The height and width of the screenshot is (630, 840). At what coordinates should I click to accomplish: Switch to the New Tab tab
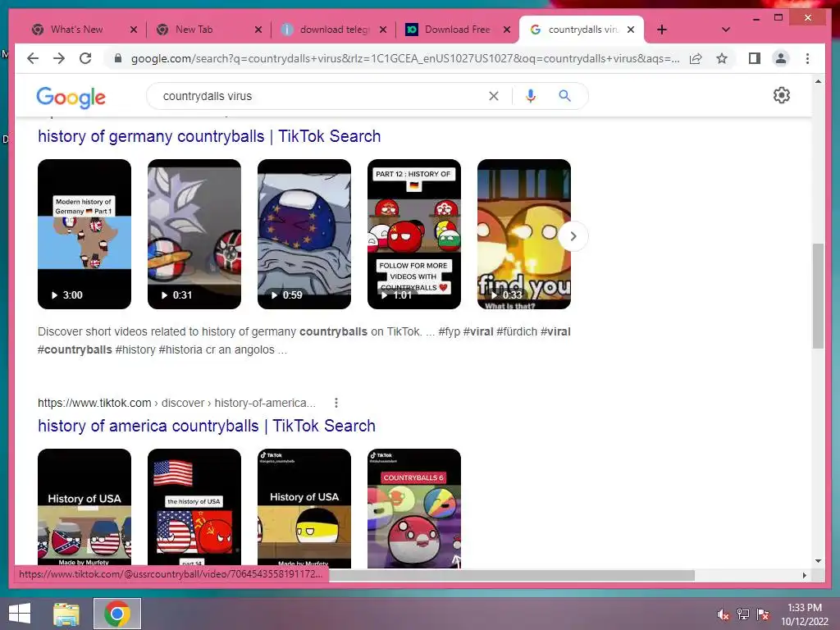point(194,30)
